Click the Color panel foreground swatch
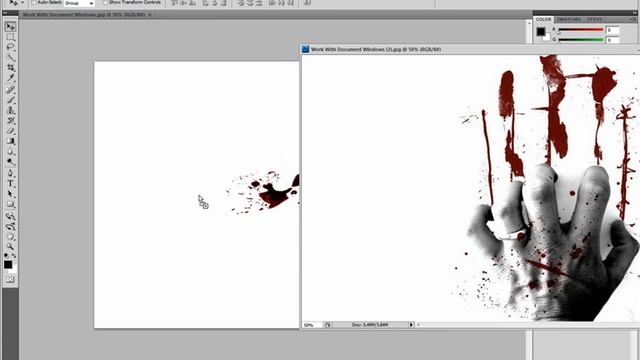The width and height of the screenshot is (640, 360). pos(541,31)
